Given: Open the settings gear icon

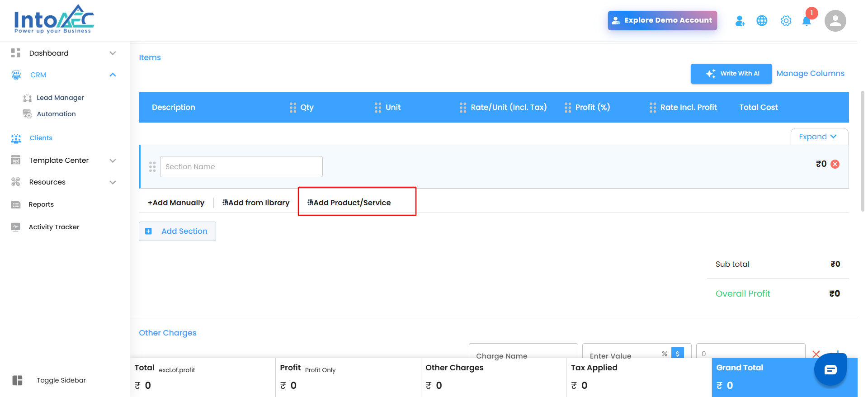Looking at the screenshot, I should click(x=786, y=21).
